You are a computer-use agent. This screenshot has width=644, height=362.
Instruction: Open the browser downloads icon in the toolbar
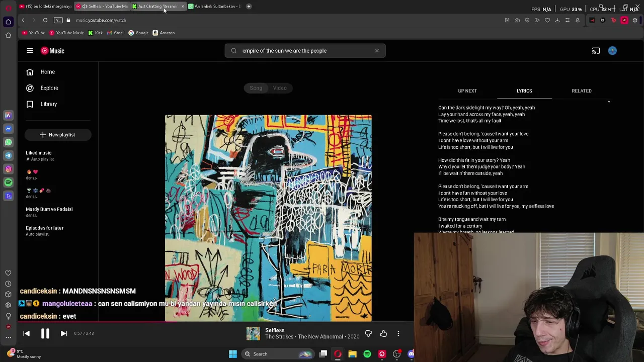click(x=557, y=20)
